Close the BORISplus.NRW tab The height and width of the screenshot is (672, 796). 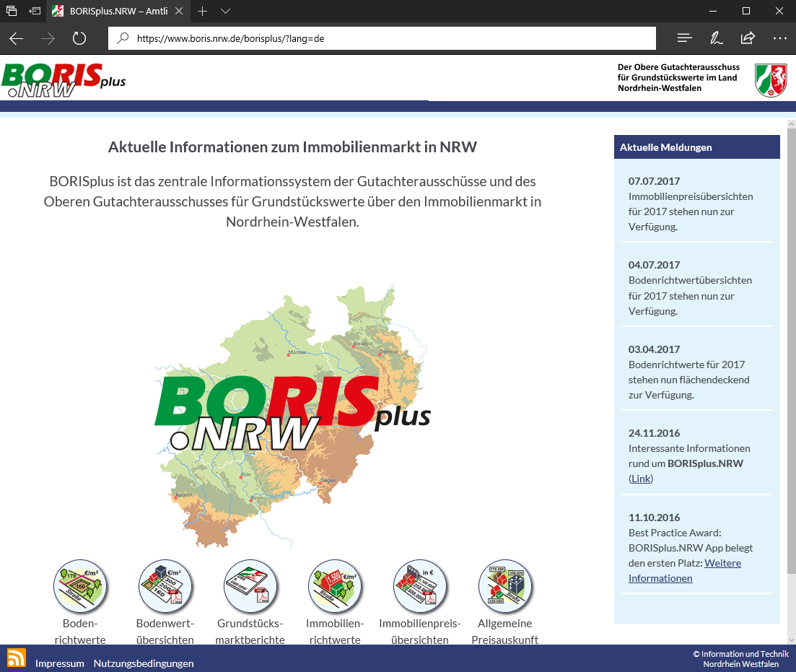(179, 11)
